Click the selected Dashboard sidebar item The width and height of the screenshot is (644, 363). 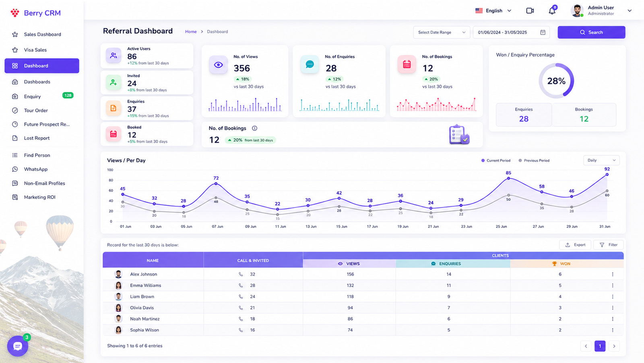coord(42,66)
